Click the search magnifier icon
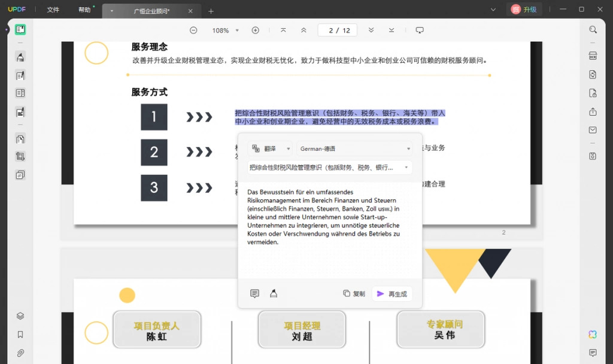The height and width of the screenshot is (364, 613). [593, 30]
